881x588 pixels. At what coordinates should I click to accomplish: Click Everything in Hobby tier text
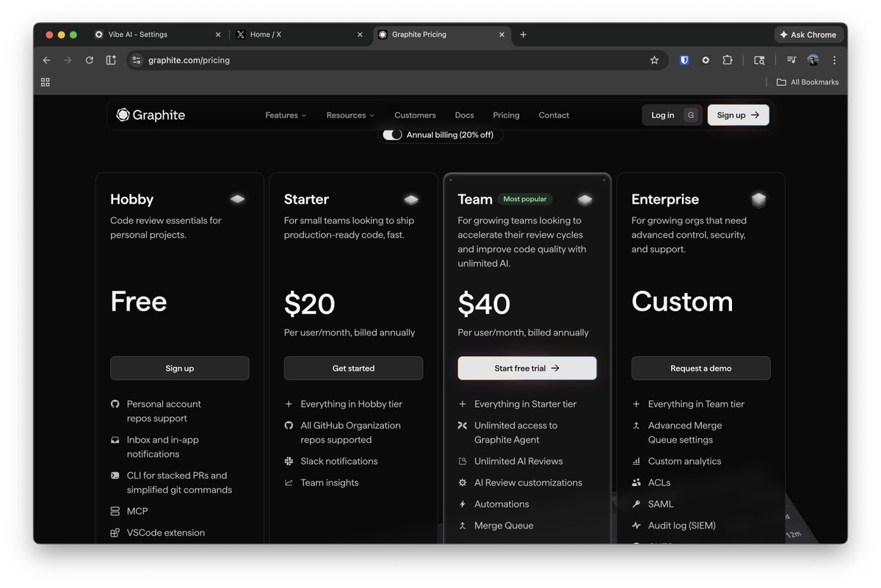(352, 404)
